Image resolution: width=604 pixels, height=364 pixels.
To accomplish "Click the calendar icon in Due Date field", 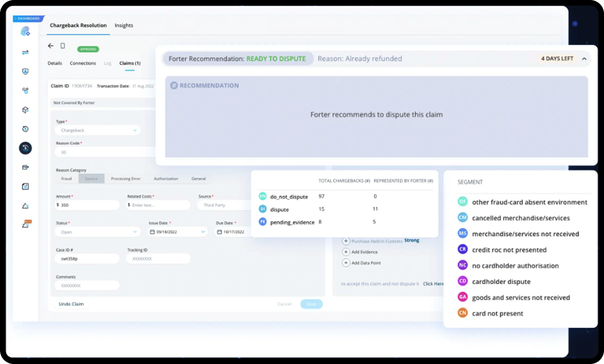I will (219, 232).
